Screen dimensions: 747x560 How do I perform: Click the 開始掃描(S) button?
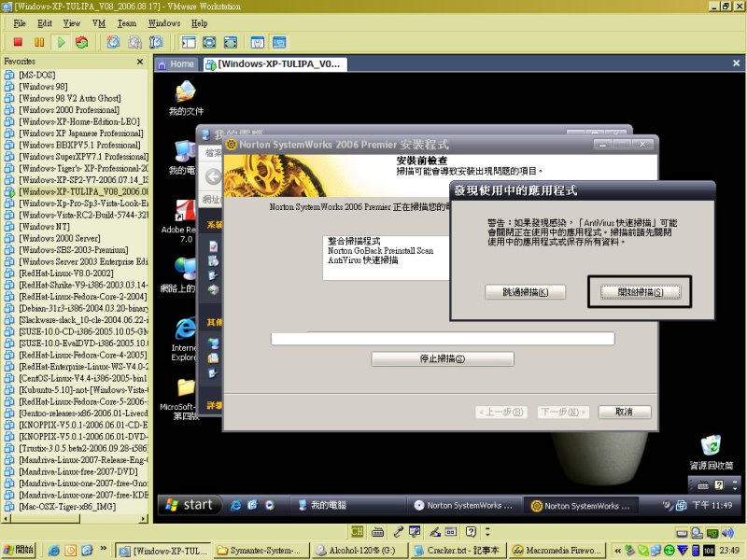pos(641,292)
